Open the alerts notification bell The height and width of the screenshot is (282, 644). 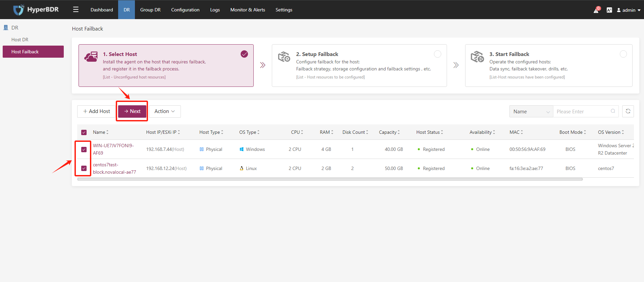[596, 10]
